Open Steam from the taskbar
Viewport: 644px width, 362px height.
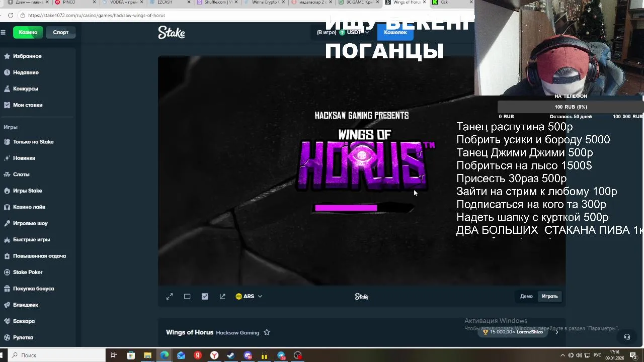pos(231,355)
